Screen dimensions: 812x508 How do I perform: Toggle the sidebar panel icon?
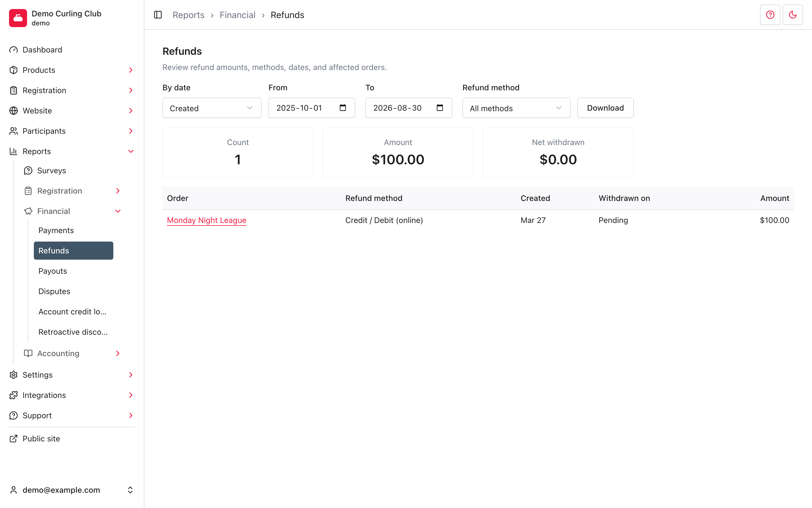(158, 15)
